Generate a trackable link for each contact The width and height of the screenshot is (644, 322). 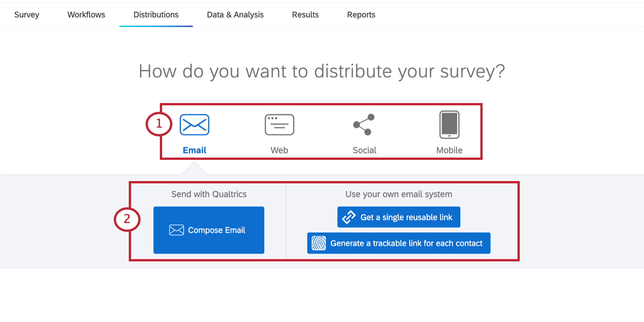pos(406,243)
